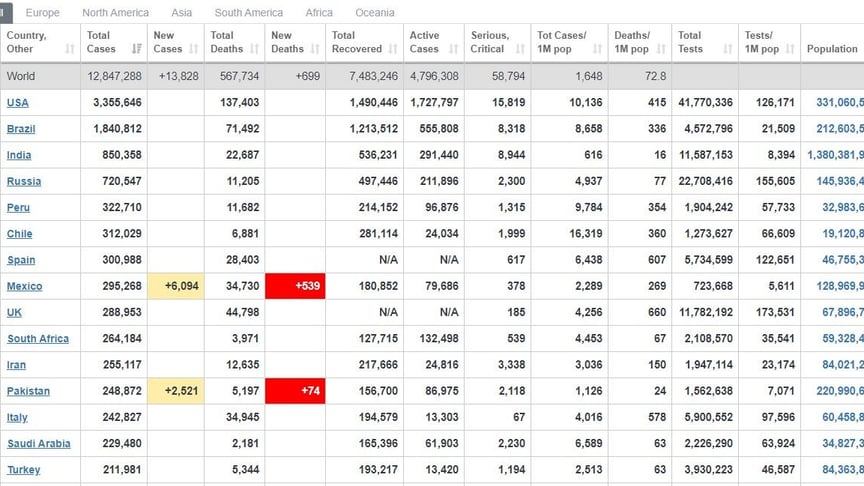Sort by Deaths/1M pop column icon

661,49
